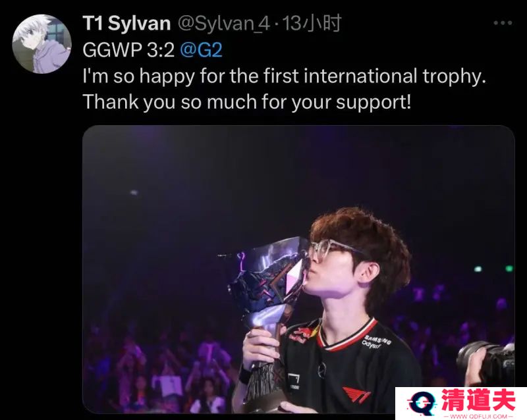The height and width of the screenshot is (420, 527).
Task: Open the www.qdfuji.com watermark link
Action: click(x=478, y=416)
